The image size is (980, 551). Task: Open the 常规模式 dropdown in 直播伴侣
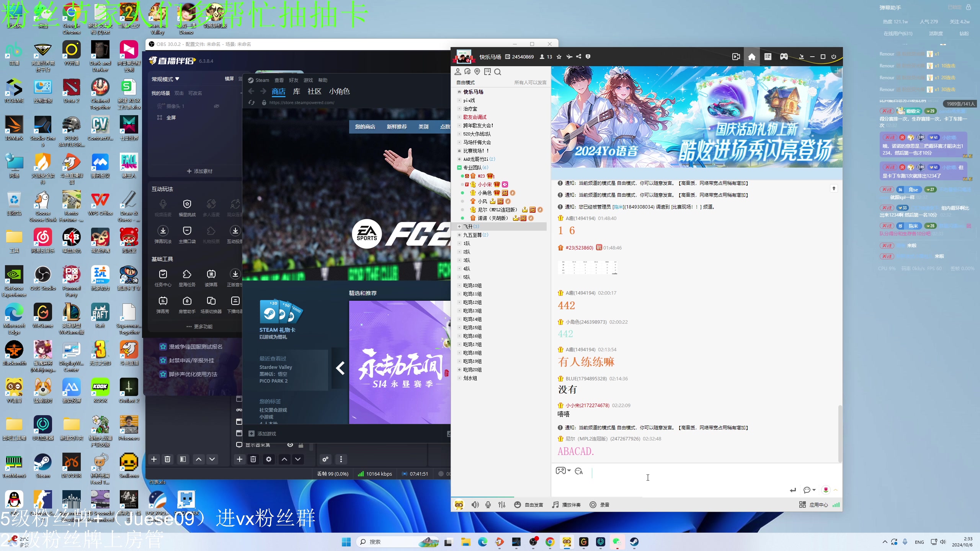(165, 79)
